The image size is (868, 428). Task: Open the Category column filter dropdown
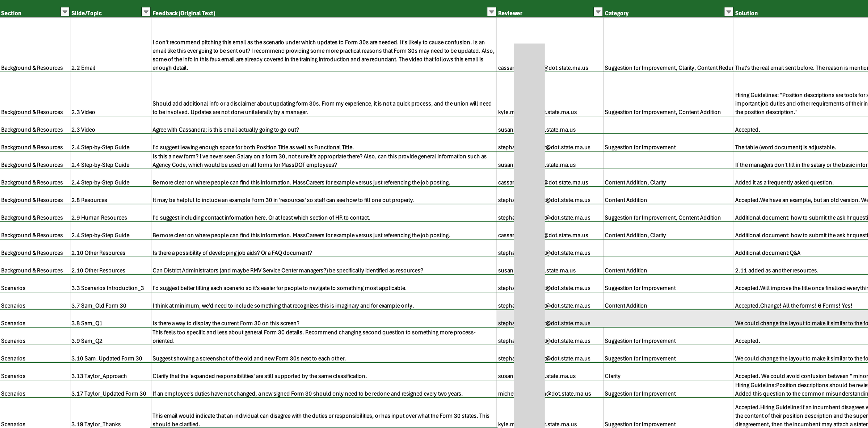(x=728, y=12)
